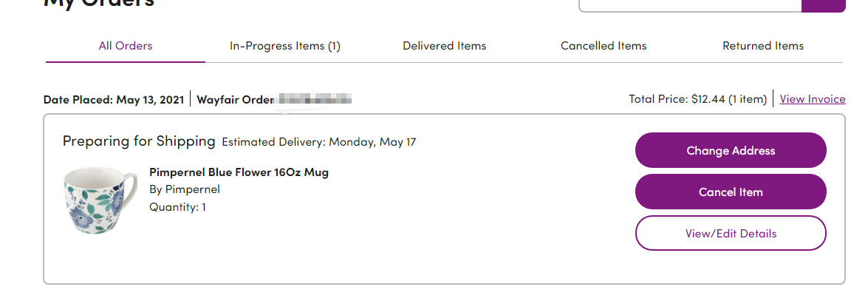Switch to the All Orders tab
The width and height of the screenshot is (868, 304).
click(126, 46)
